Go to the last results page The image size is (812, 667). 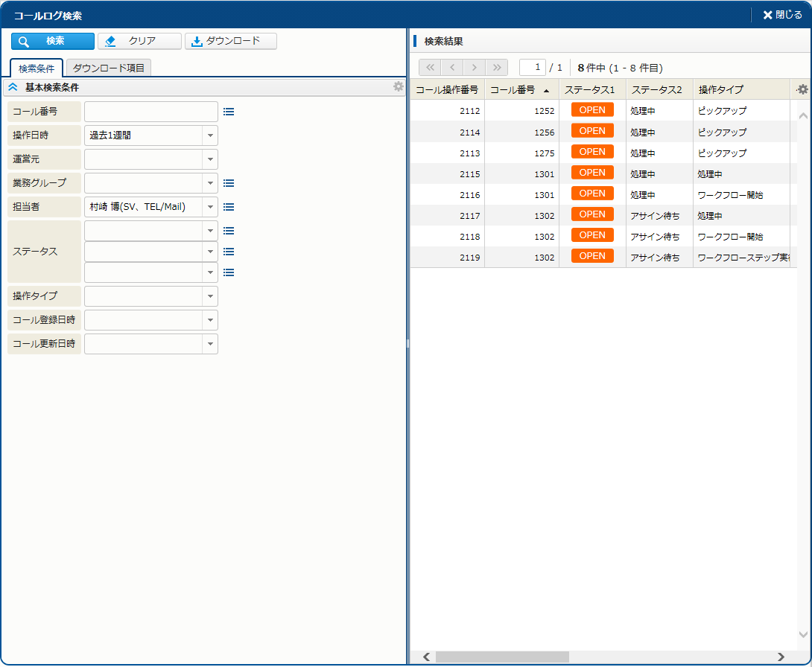coord(497,68)
